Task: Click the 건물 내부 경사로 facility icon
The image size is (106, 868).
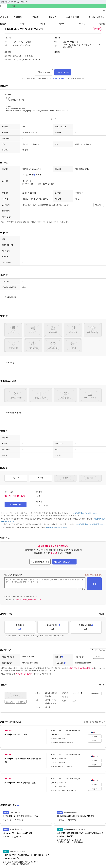Action: [x=90, y=395]
